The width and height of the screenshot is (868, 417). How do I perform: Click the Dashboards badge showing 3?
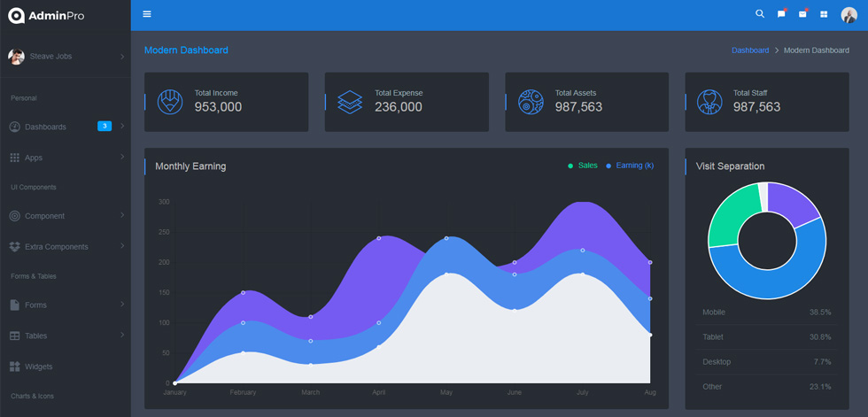105,126
